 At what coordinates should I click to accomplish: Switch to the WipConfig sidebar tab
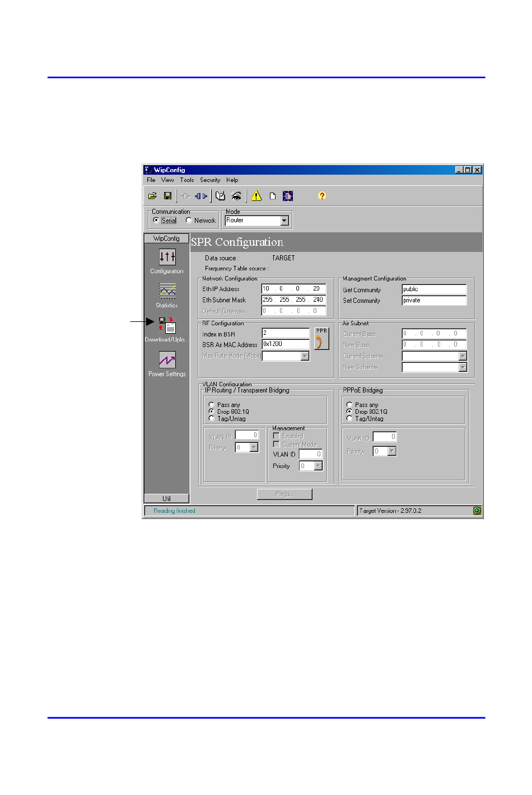(166, 238)
